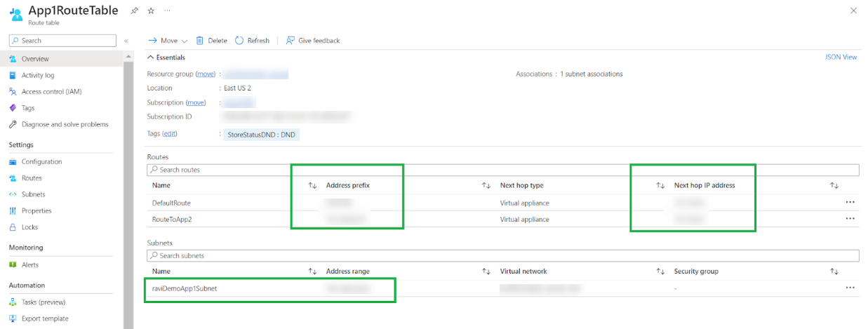
Task: Click the Subnets icon in sidebar
Action: 13,194
